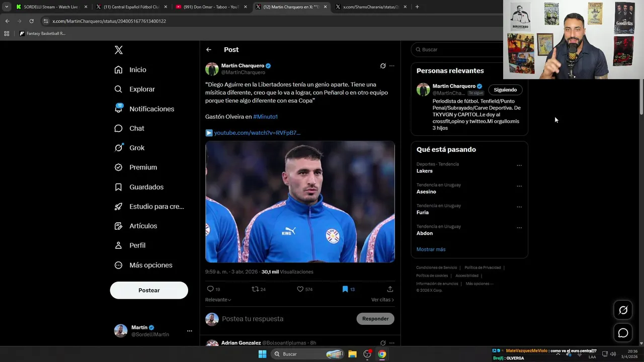Open Martin Charquero's avatar on post
The height and width of the screenshot is (362, 644).
212,69
